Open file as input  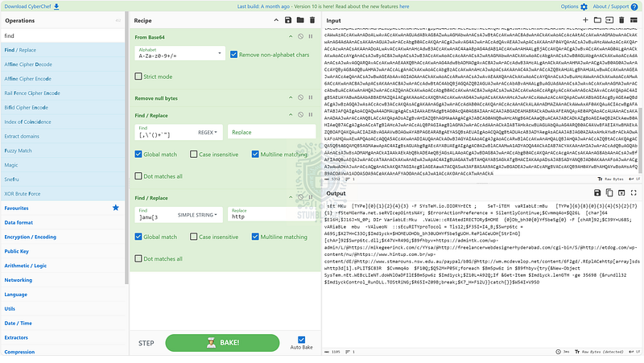pos(609,20)
